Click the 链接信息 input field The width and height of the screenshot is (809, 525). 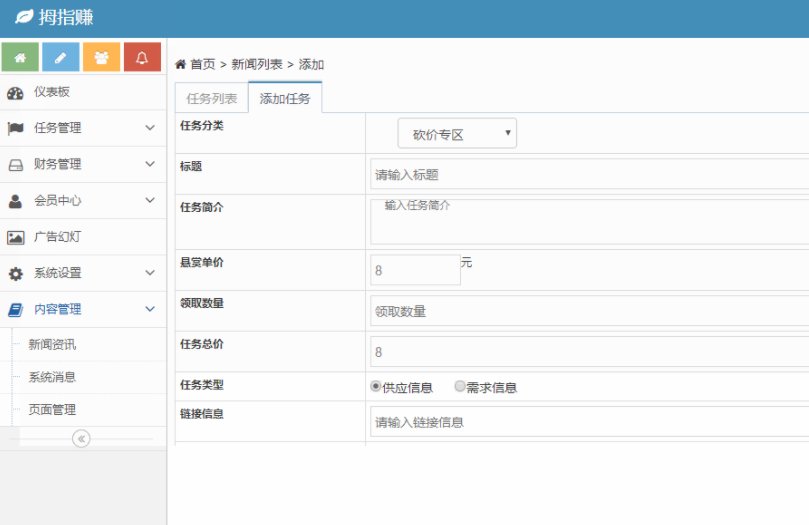(x=589, y=422)
